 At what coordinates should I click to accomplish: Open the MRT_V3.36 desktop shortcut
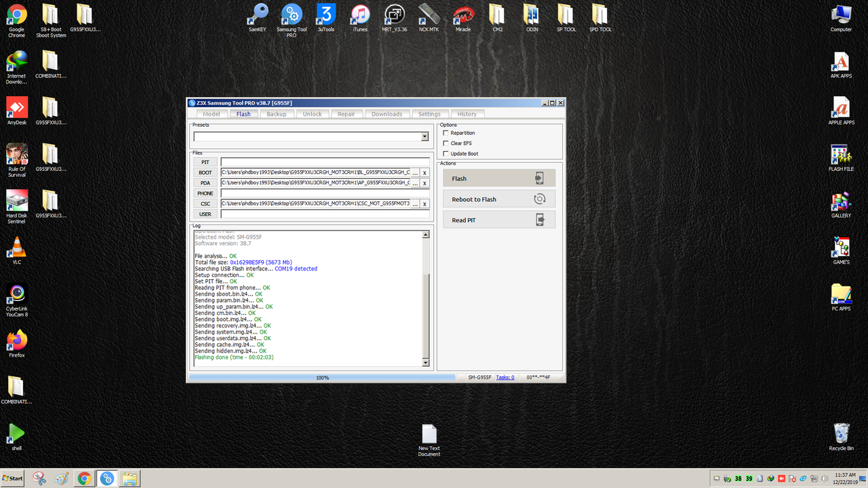click(394, 18)
